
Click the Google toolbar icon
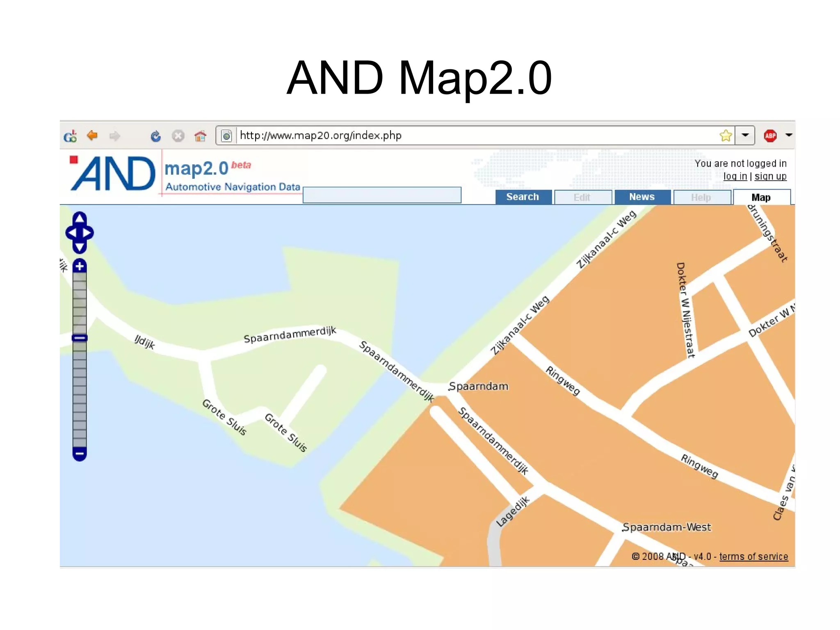click(x=70, y=136)
